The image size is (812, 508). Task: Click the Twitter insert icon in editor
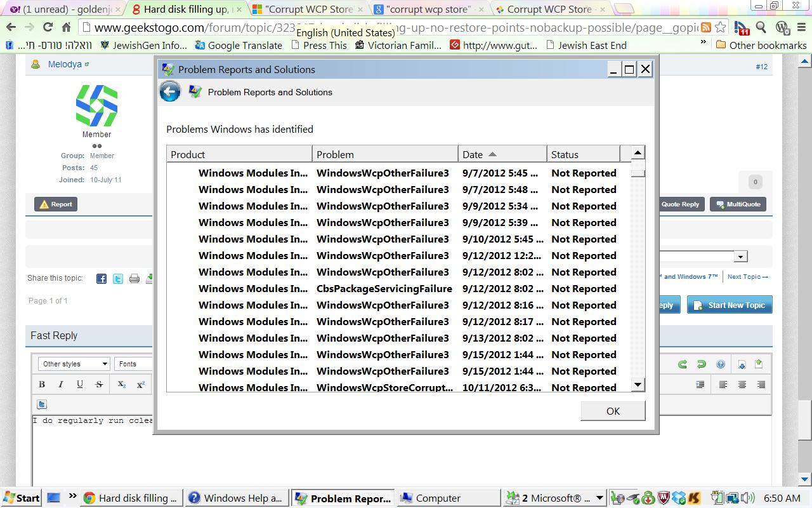(42, 404)
